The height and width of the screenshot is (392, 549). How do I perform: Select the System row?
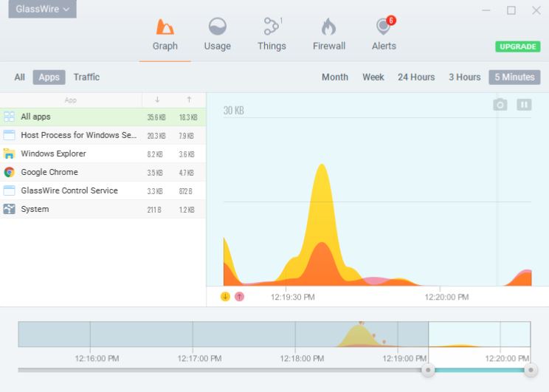tap(103, 210)
